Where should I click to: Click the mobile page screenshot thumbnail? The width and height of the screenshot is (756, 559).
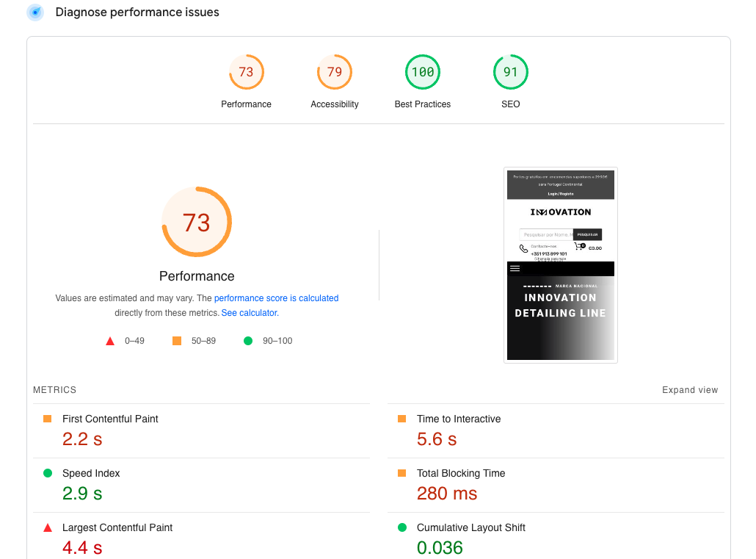(x=561, y=265)
